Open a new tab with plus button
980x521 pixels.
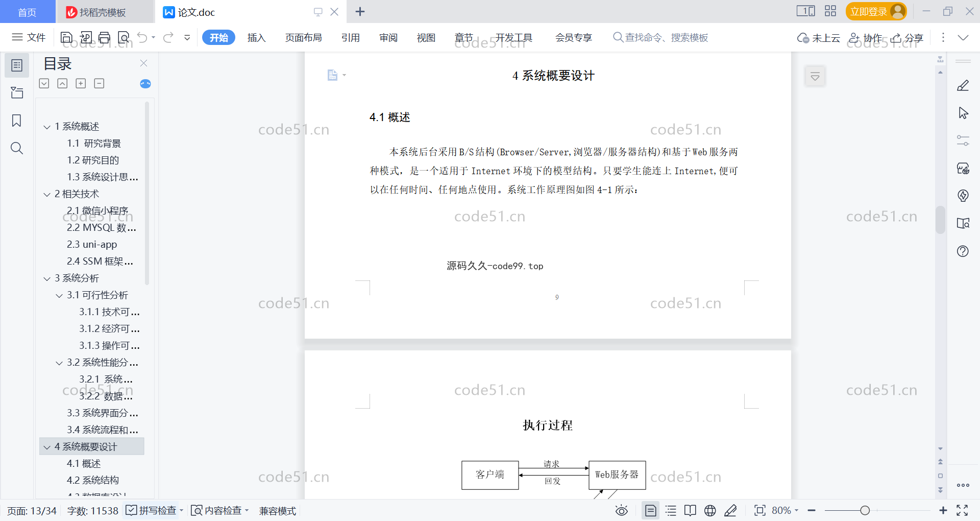360,12
